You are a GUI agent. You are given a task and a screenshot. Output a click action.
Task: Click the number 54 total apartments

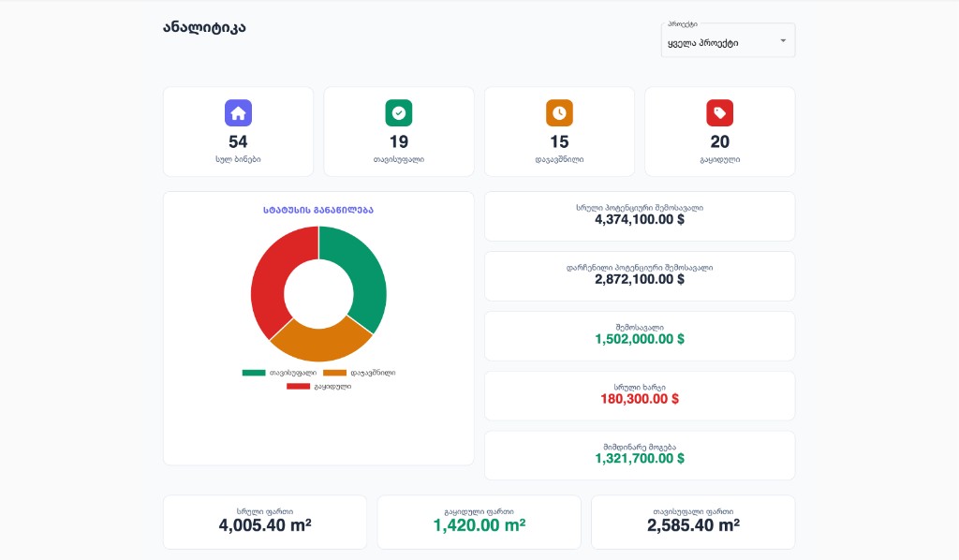[x=238, y=141]
